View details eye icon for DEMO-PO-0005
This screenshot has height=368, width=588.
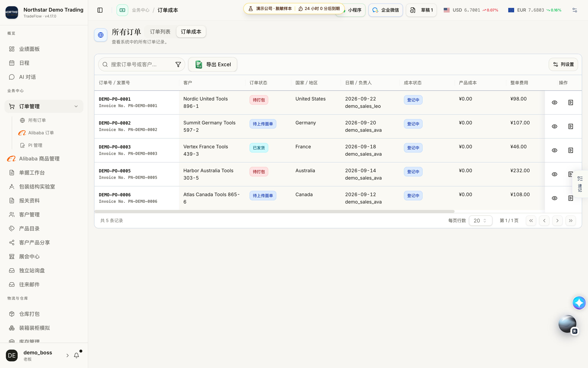(555, 174)
